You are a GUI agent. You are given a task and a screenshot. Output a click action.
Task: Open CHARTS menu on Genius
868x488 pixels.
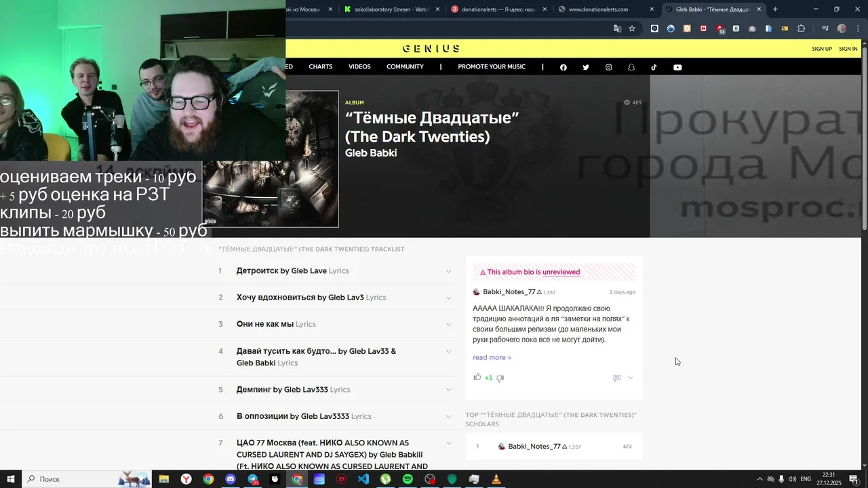[x=321, y=66]
